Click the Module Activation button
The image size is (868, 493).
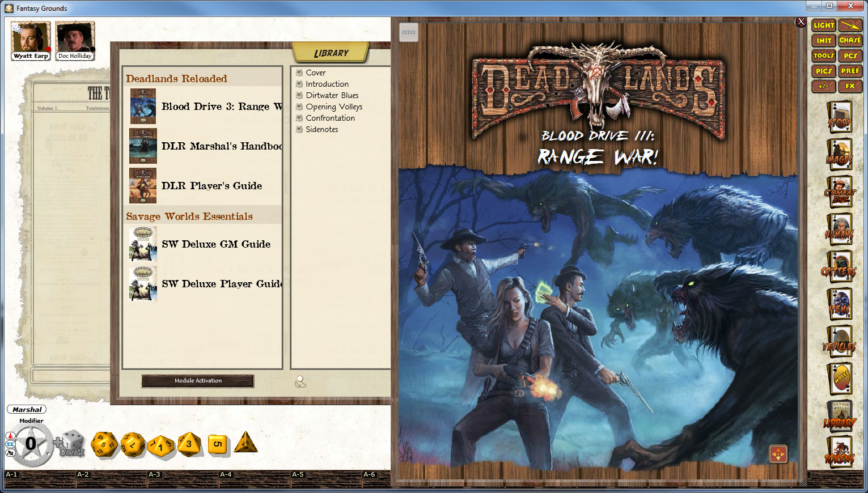click(x=198, y=381)
